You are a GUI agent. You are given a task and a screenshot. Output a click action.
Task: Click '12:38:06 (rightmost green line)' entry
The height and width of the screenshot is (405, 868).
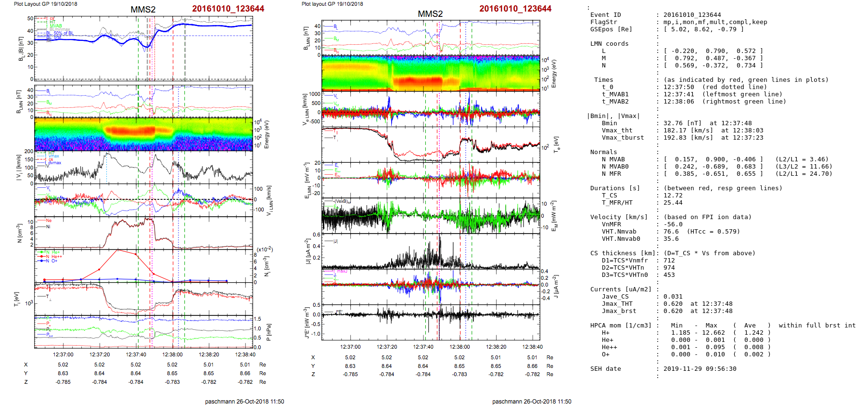(725, 102)
